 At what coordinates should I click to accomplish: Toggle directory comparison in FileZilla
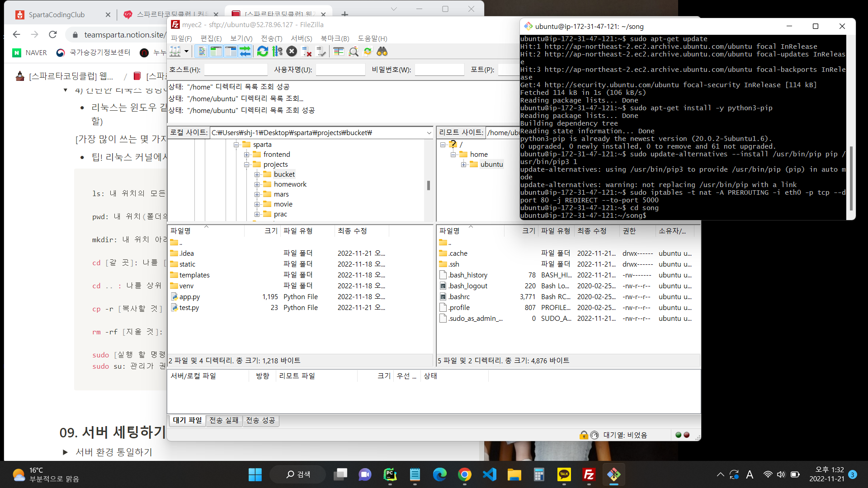354,52
